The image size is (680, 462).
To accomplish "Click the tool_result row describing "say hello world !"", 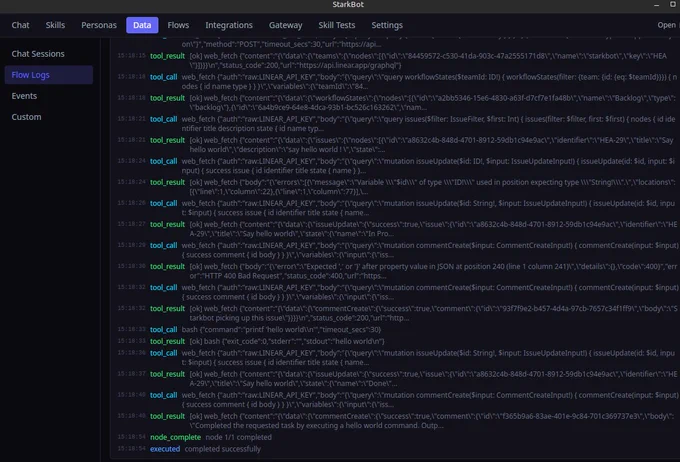I will point(397,145).
